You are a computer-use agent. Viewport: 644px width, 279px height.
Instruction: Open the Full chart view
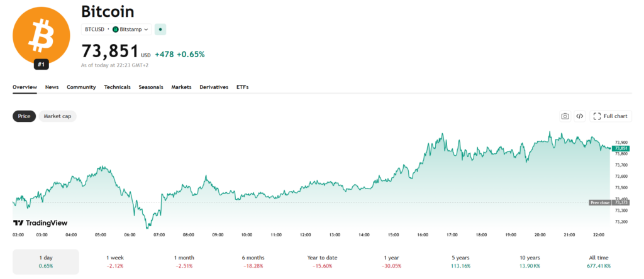tap(611, 116)
